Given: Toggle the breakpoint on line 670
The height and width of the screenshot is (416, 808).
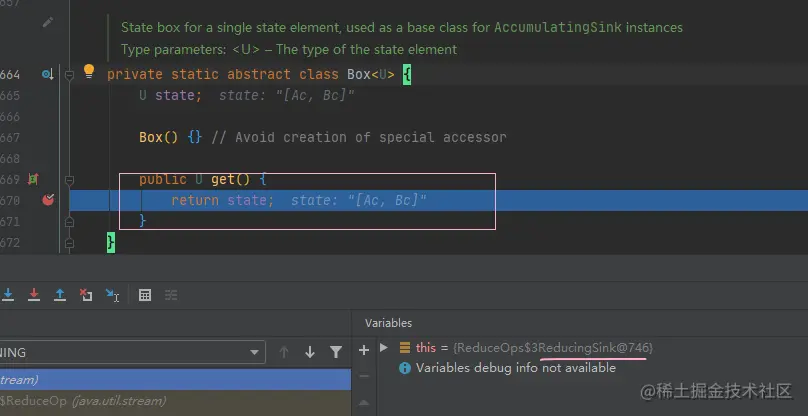Looking at the screenshot, I should pos(48,200).
